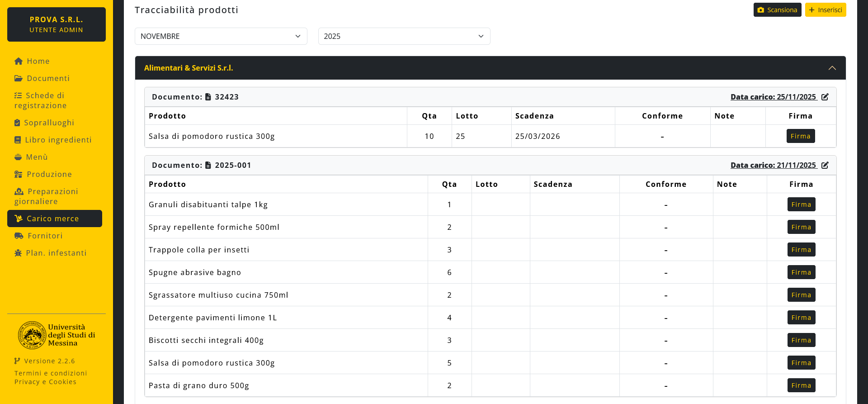Image resolution: width=868 pixels, height=404 pixels.
Task: Open the Termini e condizioni link
Action: coord(51,373)
